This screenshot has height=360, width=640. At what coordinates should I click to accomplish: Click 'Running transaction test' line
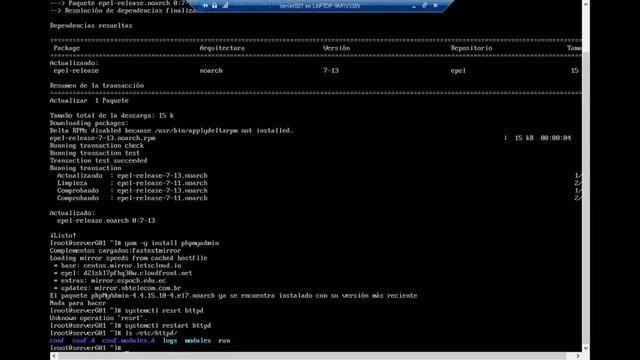95,153
